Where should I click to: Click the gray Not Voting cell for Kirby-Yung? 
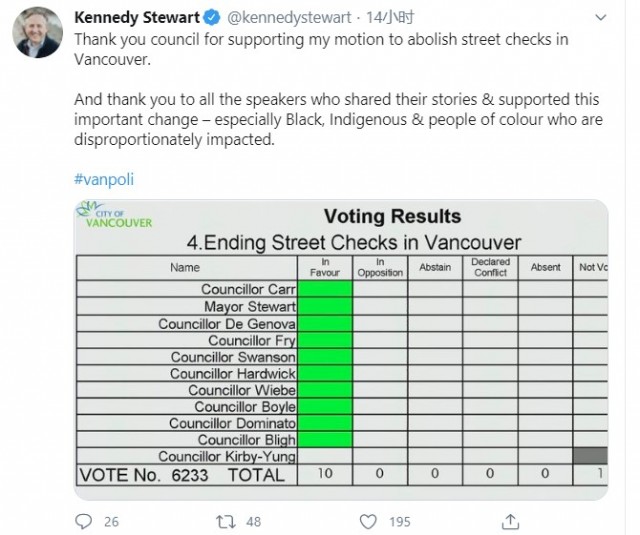point(591,456)
